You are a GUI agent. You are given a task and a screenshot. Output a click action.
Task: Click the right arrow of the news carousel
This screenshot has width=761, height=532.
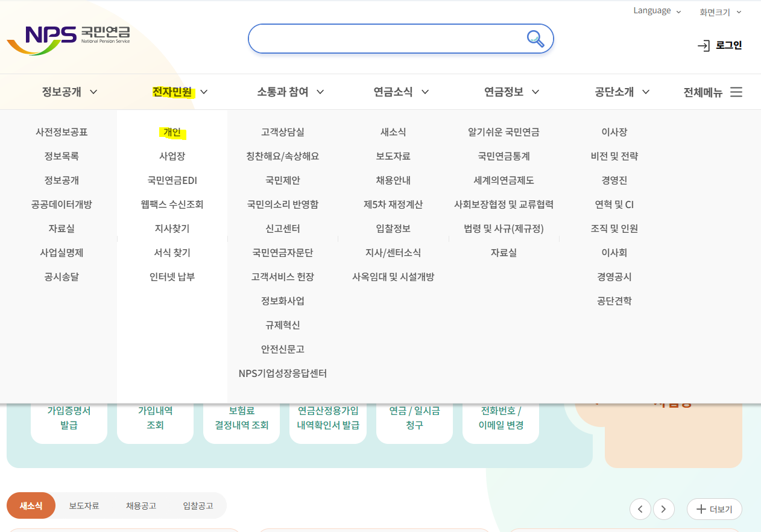663,508
